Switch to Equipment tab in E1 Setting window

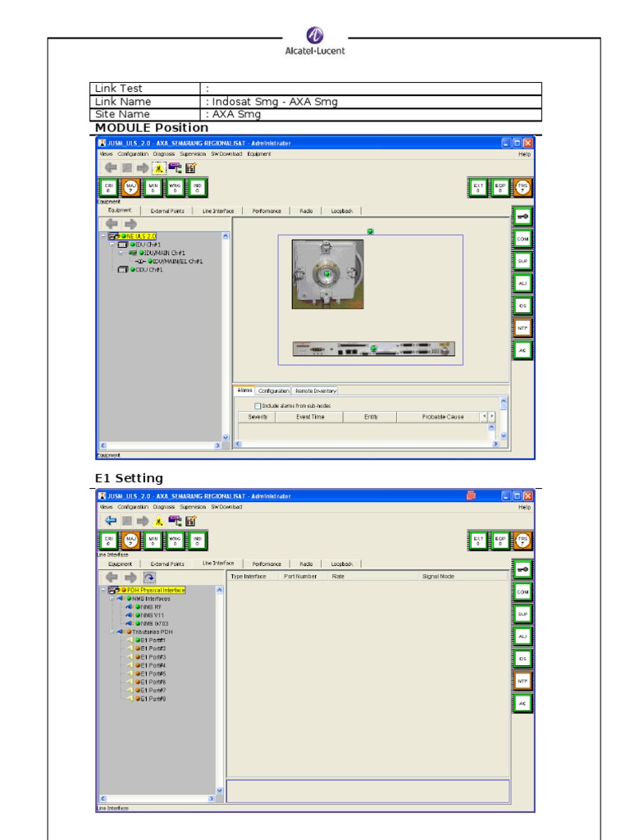coord(120,564)
